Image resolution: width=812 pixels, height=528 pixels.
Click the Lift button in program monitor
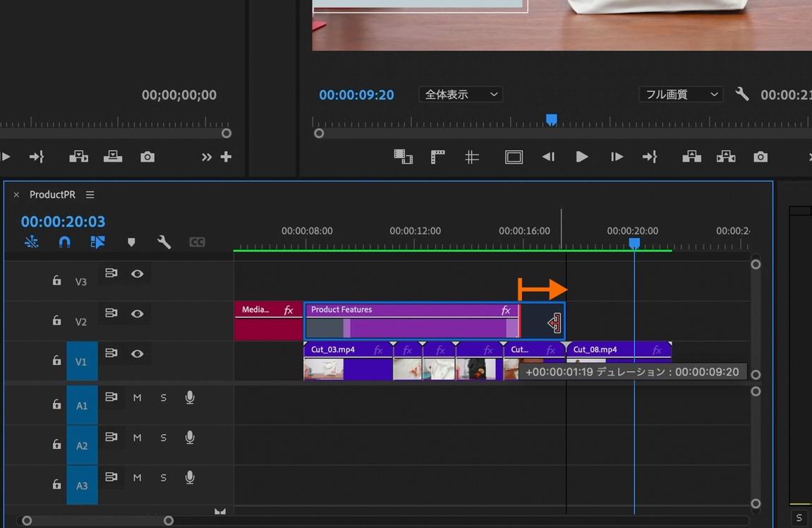[x=691, y=157]
